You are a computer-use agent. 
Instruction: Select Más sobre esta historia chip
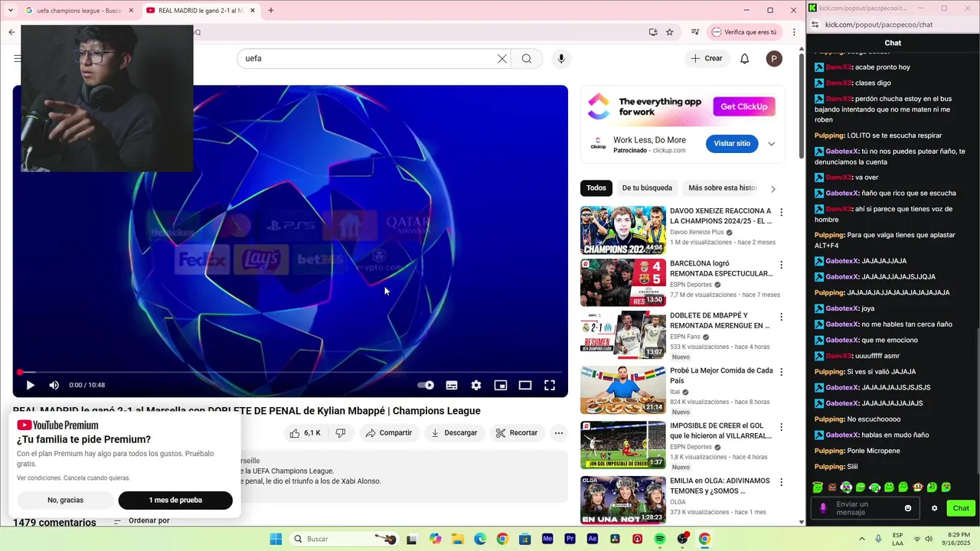[x=723, y=188]
